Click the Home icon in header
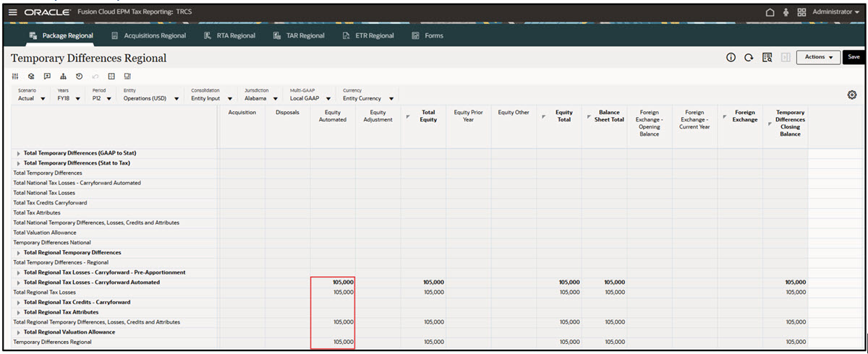Viewport: 868px width, 354px height. 770,12
